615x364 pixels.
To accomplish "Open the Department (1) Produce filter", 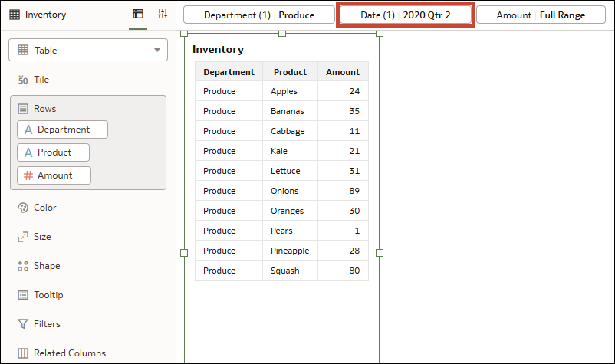I will [x=259, y=15].
